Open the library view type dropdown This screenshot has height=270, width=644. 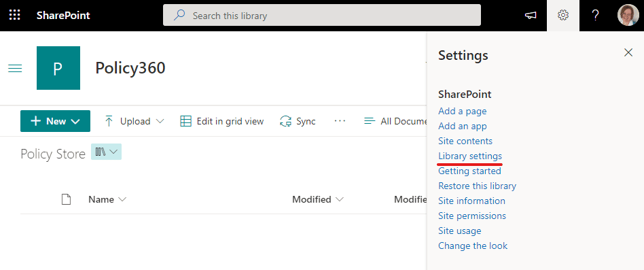click(106, 152)
